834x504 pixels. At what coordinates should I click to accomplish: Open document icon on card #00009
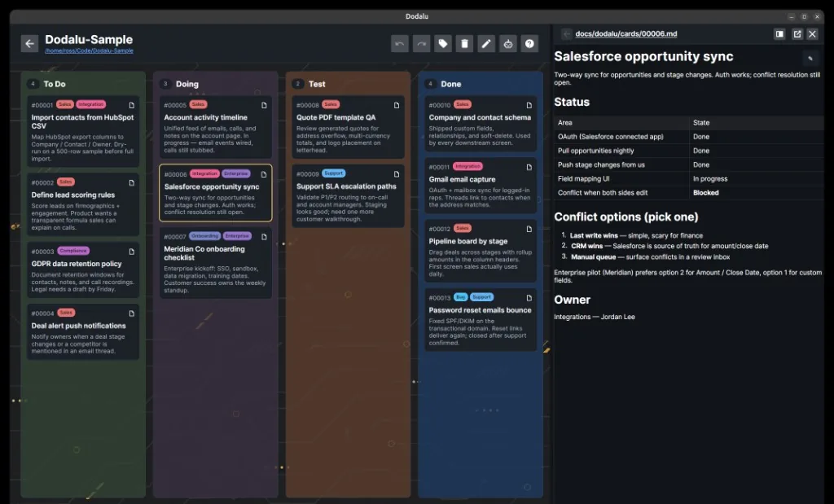pos(397,174)
